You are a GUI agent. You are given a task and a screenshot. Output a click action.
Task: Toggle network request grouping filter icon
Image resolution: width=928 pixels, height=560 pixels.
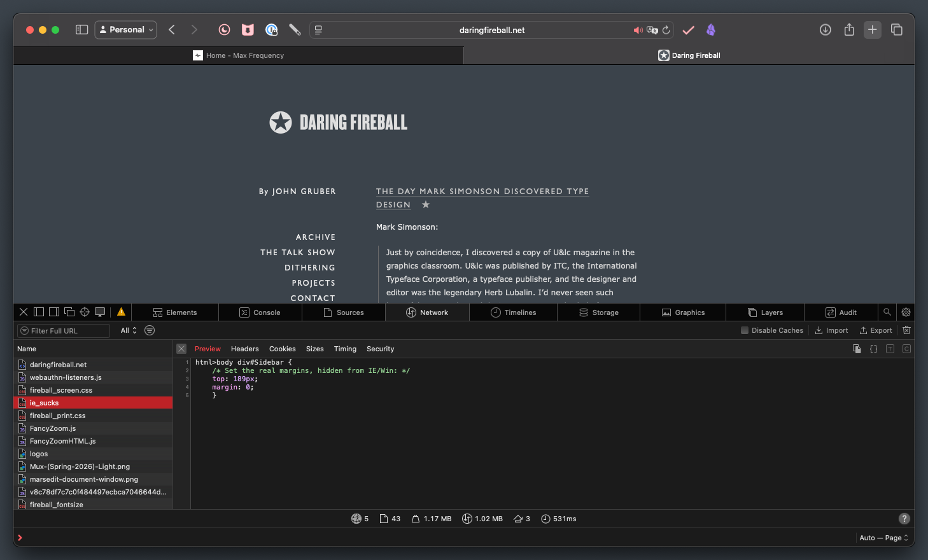(x=150, y=330)
